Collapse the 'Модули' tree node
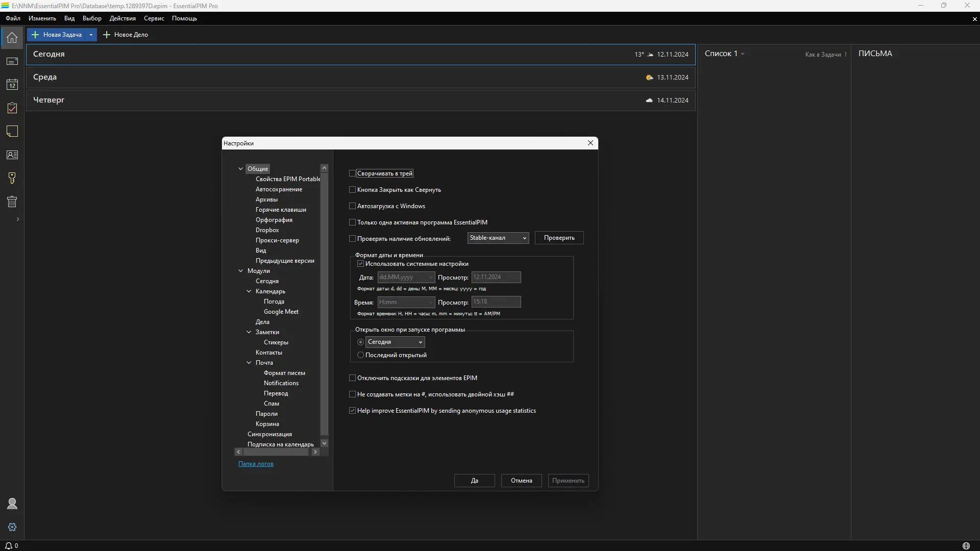 (x=241, y=271)
